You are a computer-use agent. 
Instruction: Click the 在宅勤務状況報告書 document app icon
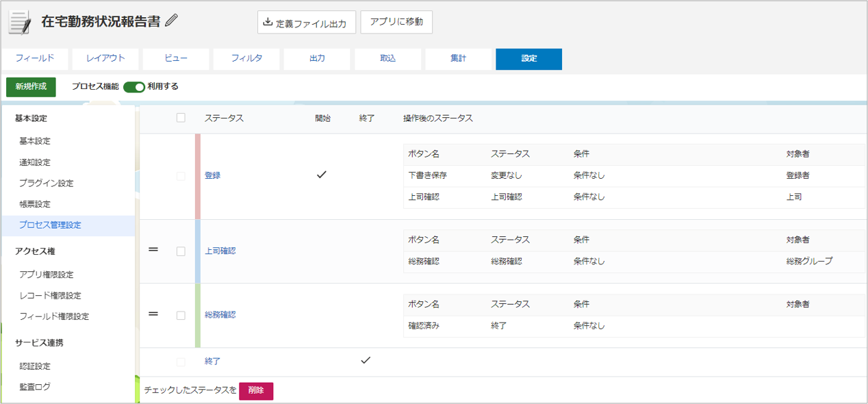(20, 21)
